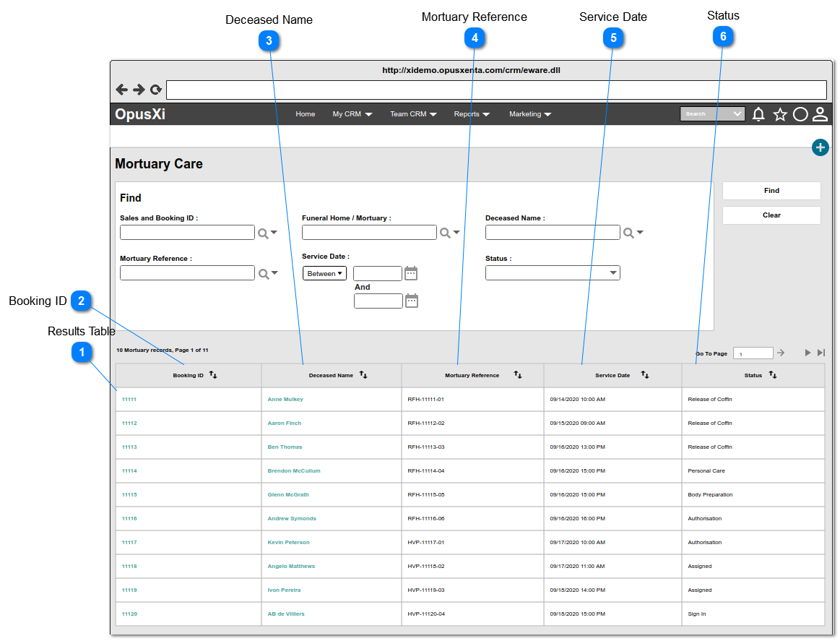Open the Marketing menu
This screenshot has width=840, height=641.
pyautogui.click(x=530, y=114)
